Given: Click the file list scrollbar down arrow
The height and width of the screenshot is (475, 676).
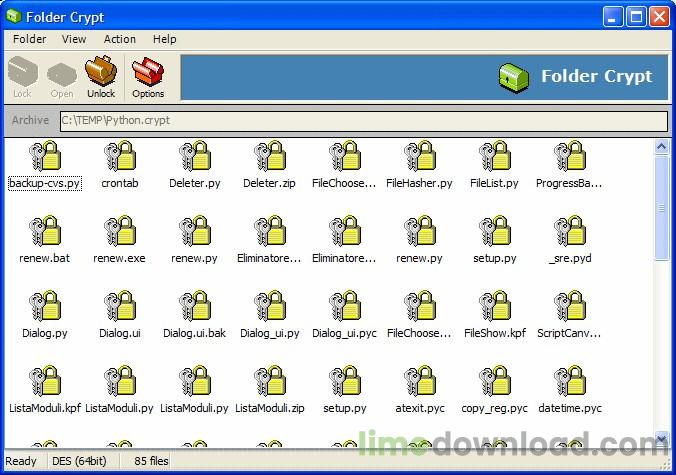Looking at the screenshot, I should [661, 439].
